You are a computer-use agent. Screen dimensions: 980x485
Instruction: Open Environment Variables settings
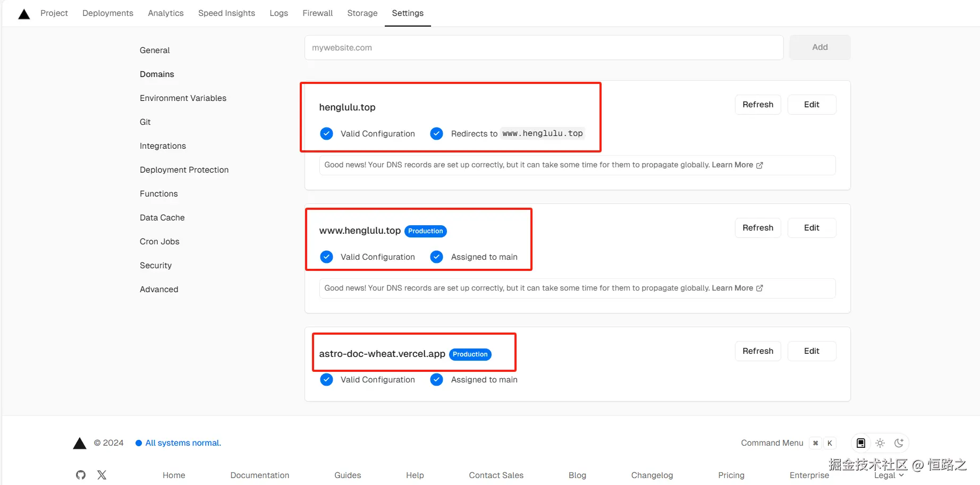(183, 98)
